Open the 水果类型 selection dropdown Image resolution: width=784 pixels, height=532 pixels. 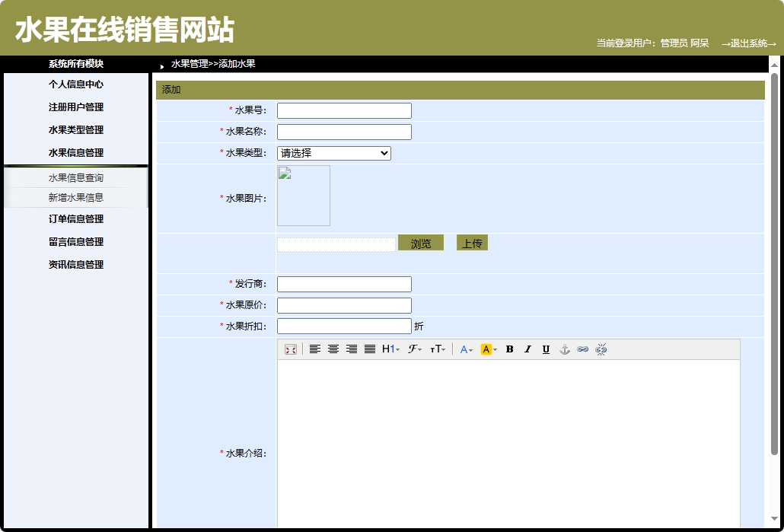point(333,153)
